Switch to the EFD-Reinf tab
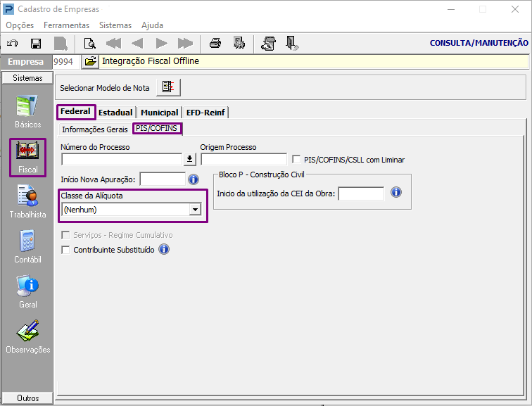 coord(205,113)
